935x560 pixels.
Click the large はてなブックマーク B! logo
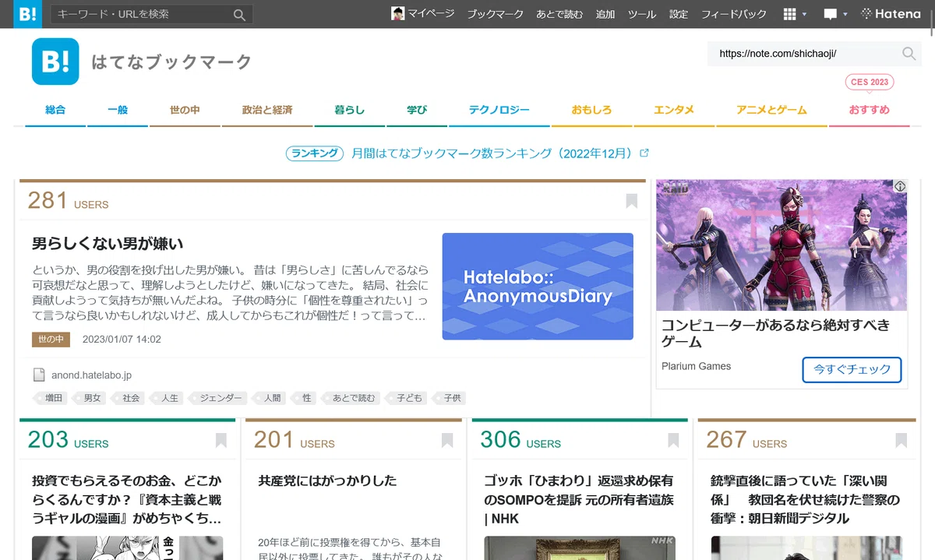tap(55, 62)
